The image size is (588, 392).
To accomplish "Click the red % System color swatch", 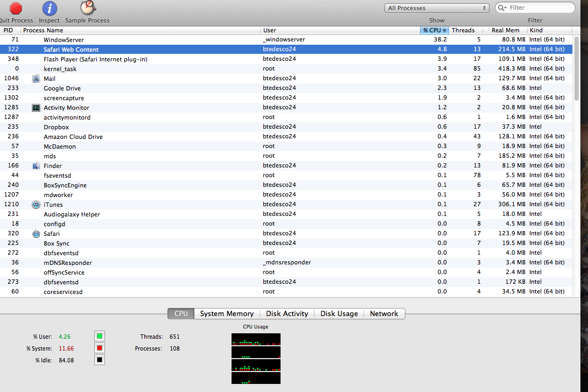I will pos(100,348).
